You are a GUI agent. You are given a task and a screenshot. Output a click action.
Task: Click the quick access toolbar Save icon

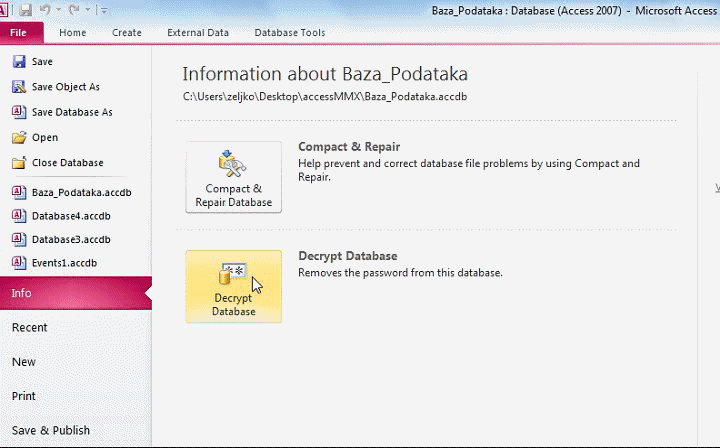click(x=25, y=10)
